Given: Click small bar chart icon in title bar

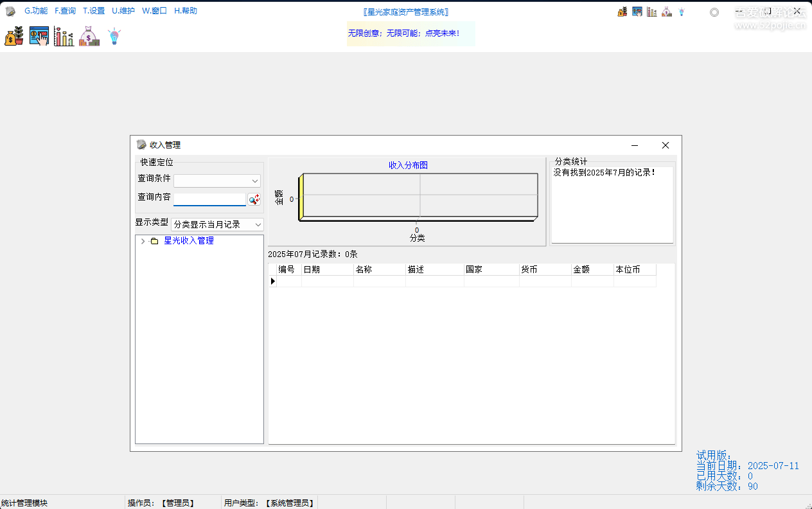Looking at the screenshot, I should (652, 12).
